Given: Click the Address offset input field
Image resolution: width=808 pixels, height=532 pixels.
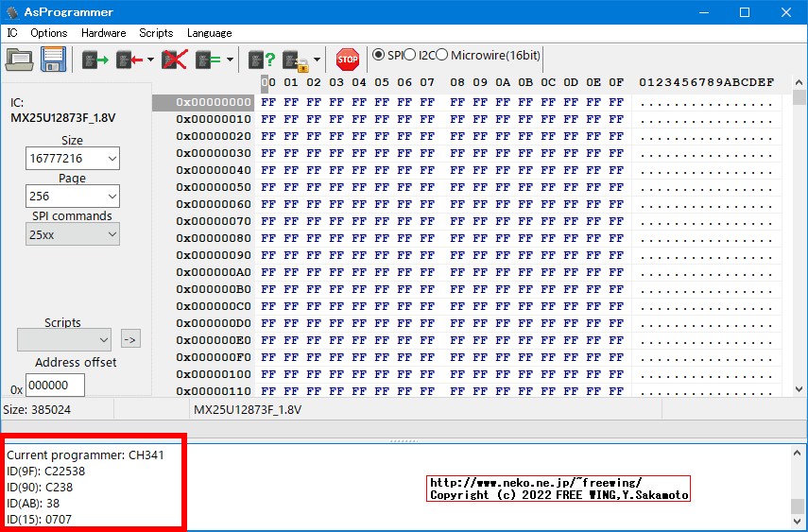Looking at the screenshot, I should tap(55, 386).
